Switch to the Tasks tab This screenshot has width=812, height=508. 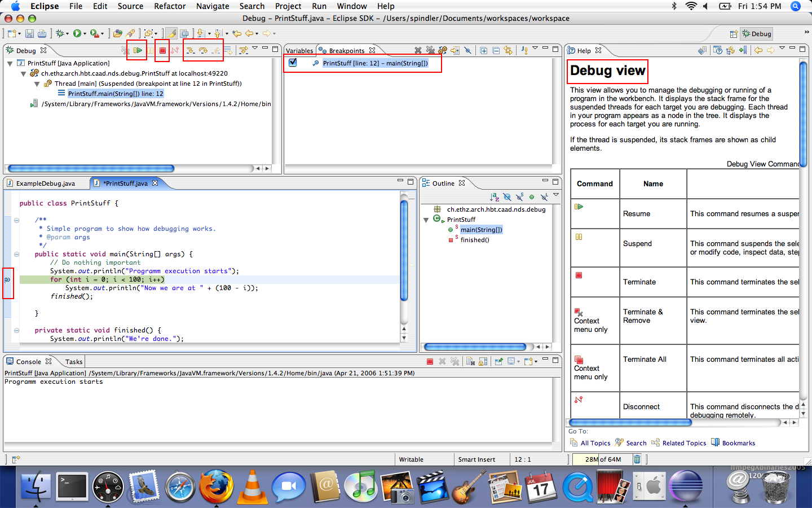pyautogui.click(x=73, y=362)
